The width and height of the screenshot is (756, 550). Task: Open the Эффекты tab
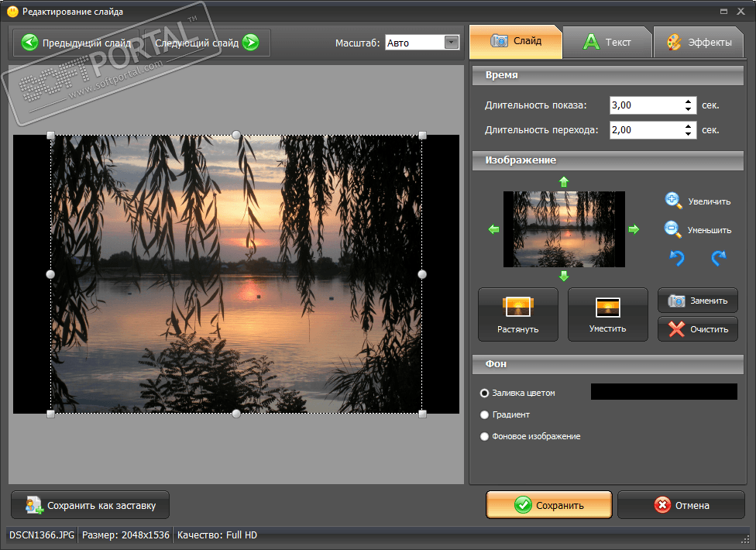pos(699,43)
